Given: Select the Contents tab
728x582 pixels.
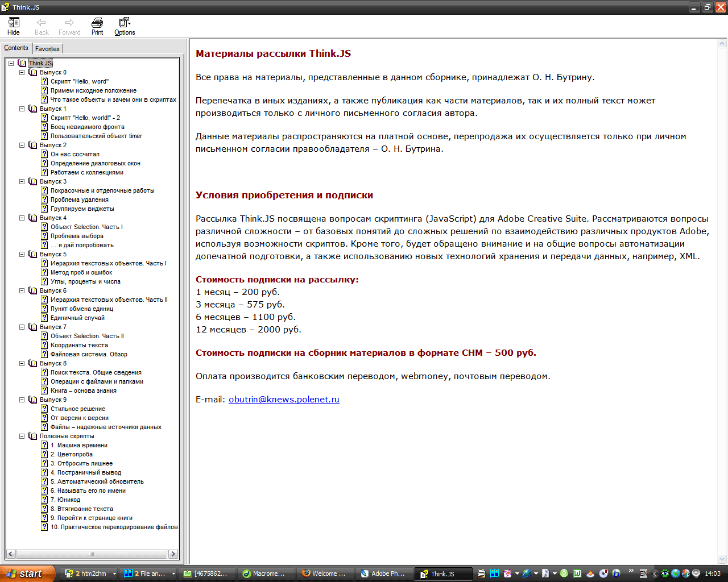Looking at the screenshot, I should coord(16,48).
